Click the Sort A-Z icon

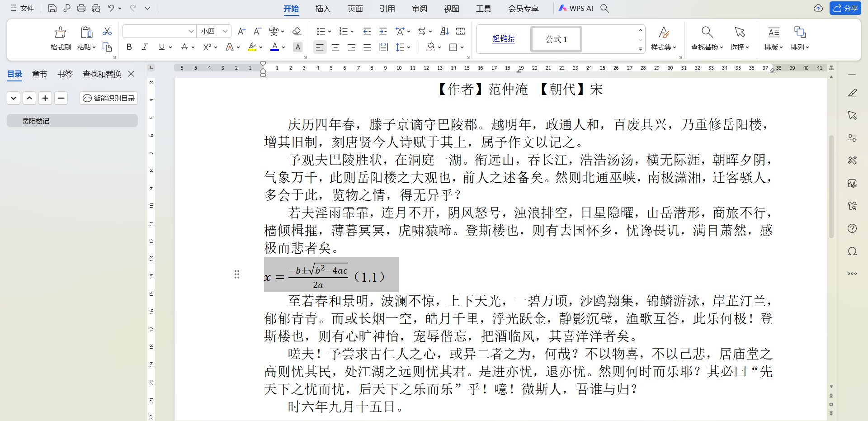click(445, 31)
